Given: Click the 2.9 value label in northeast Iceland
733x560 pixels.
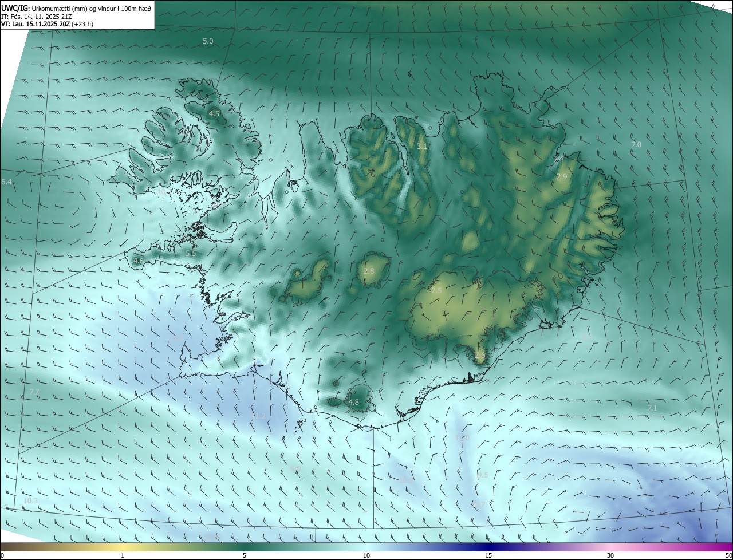Looking at the screenshot, I should [x=562, y=177].
